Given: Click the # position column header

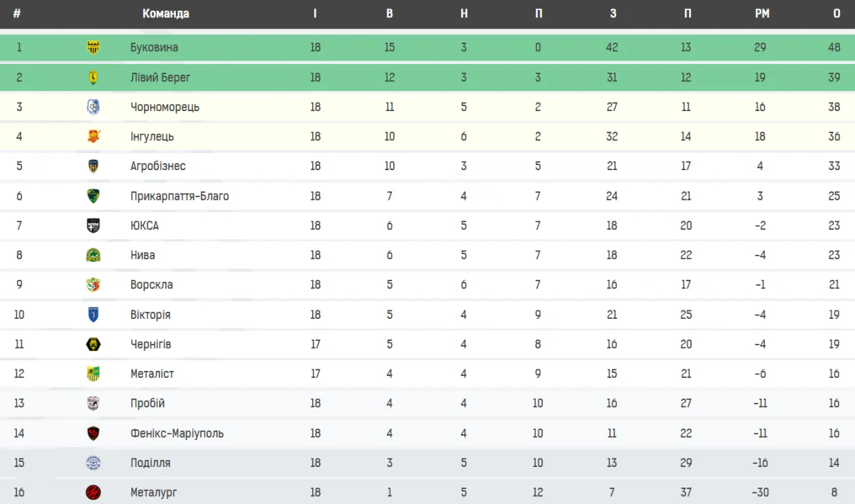Looking at the screenshot, I should click(17, 14).
